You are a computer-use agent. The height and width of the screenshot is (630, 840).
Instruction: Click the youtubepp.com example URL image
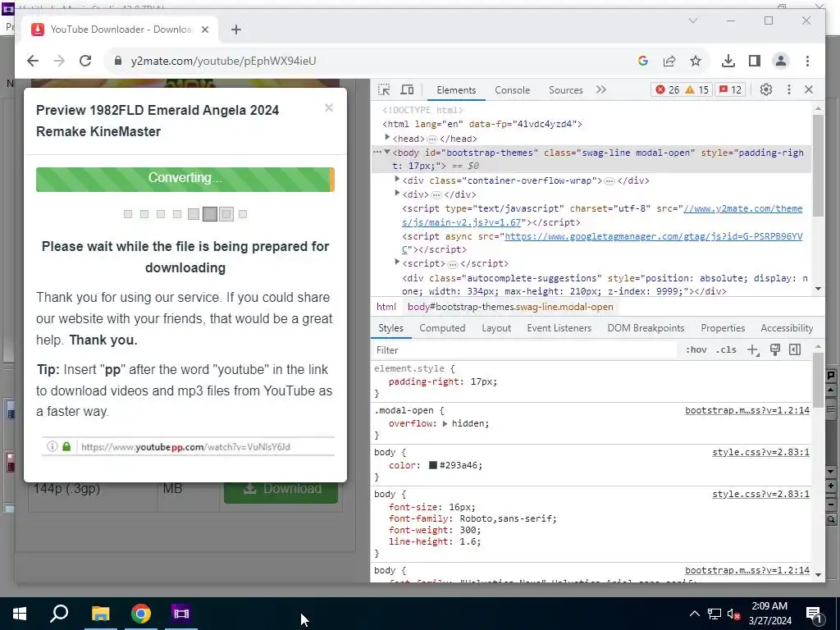188,446
